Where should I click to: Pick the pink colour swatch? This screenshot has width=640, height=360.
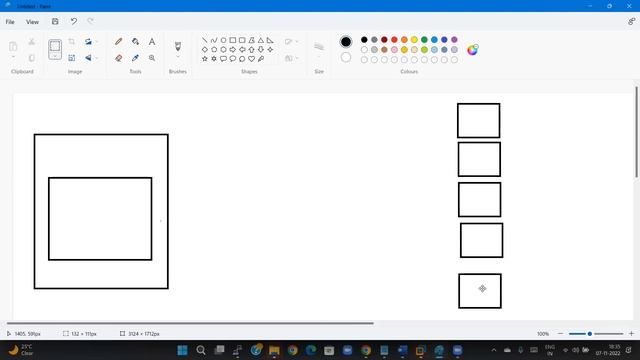[394, 49]
